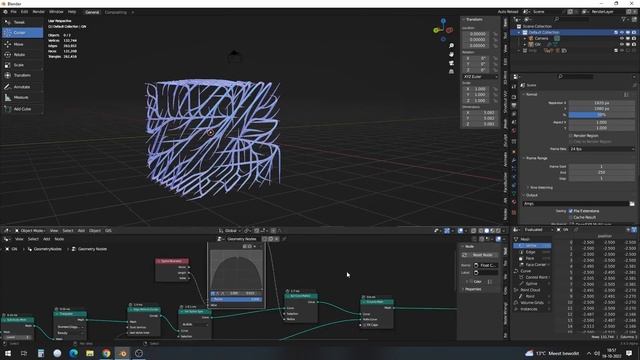640x360 pixels.
Task: Toggle Default Collection visibility eye
Action: tap(622, 32)
